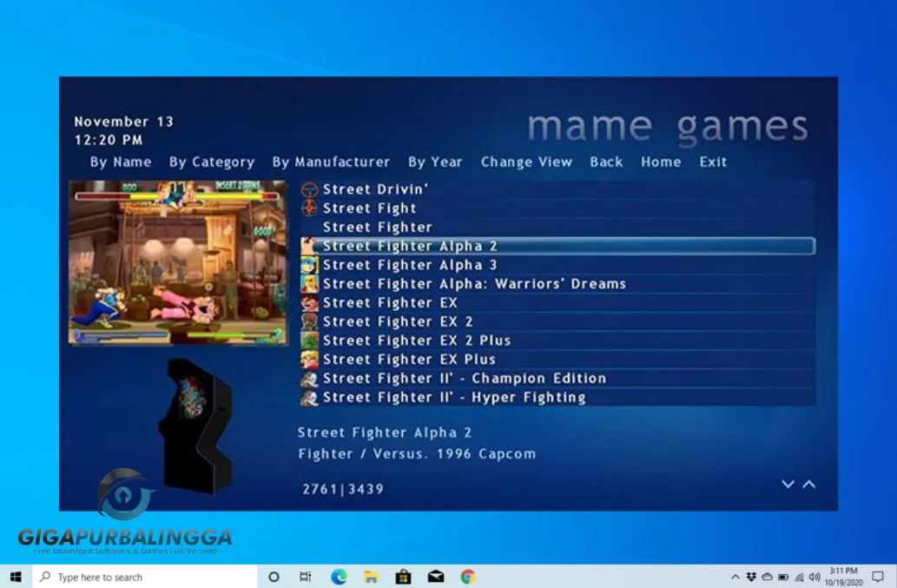
Task: Click the Street Fighter EX 2 icon
Action: pyautogui.click(x=309, y=321)
